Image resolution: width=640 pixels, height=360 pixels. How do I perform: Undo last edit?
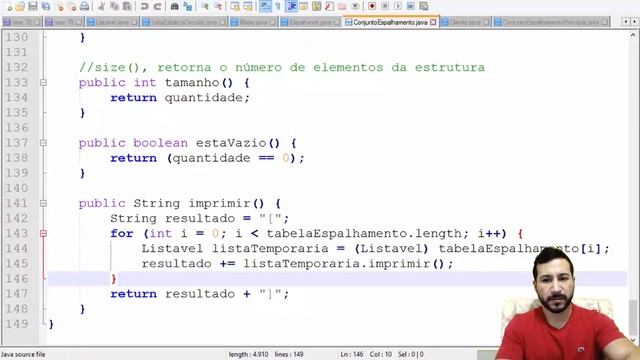click(x=144, y=6)
